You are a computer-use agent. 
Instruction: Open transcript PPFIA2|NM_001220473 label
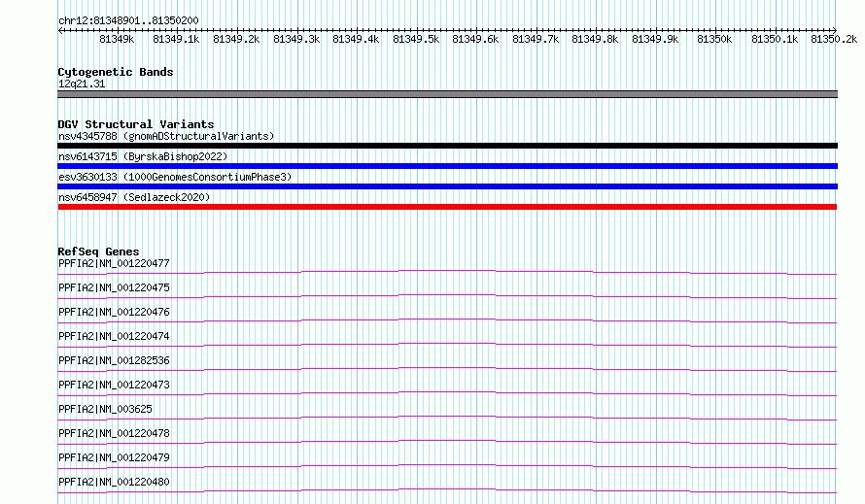point(114,385)
